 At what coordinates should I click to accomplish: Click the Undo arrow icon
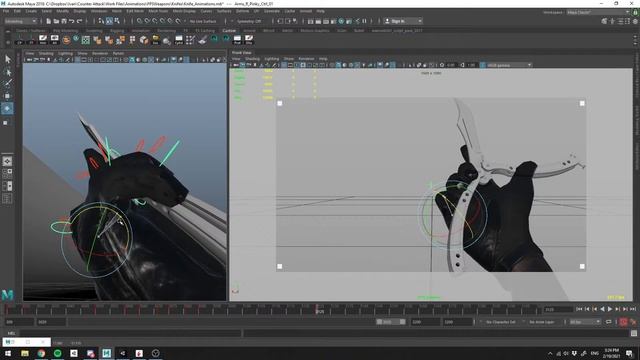(x=71, y=21)
